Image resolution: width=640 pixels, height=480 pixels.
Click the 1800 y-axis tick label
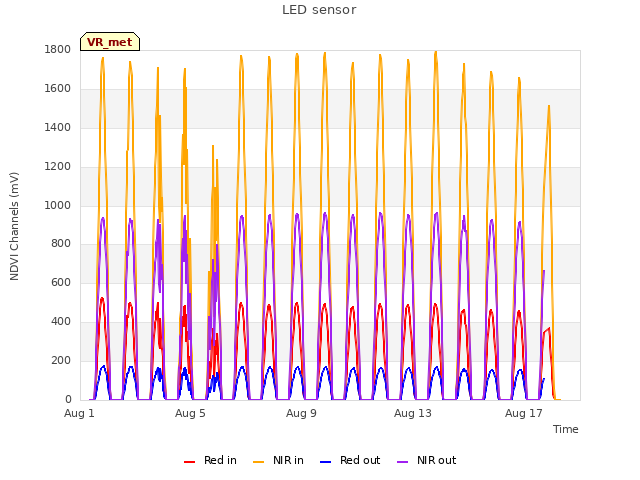coord(58,49)
